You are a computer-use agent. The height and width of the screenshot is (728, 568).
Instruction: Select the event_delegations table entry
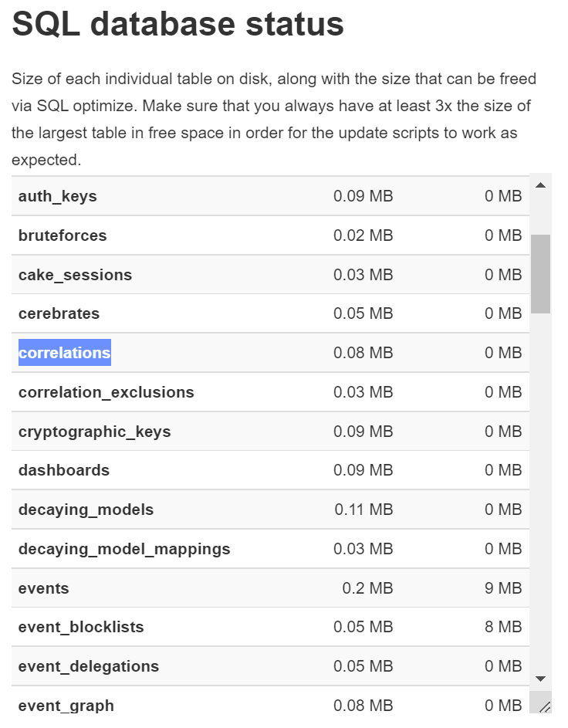pos(89,666)
